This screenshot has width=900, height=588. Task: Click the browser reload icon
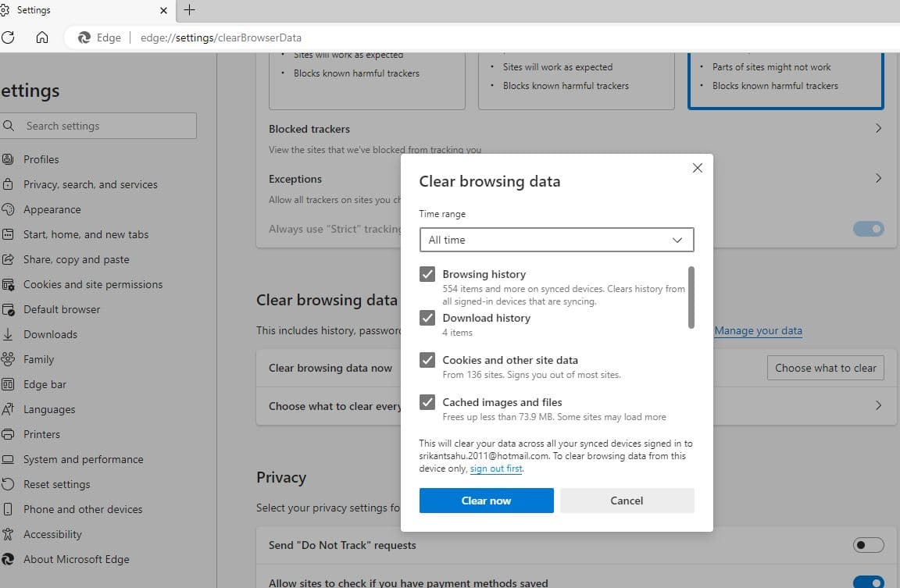[x=8, y=37]
